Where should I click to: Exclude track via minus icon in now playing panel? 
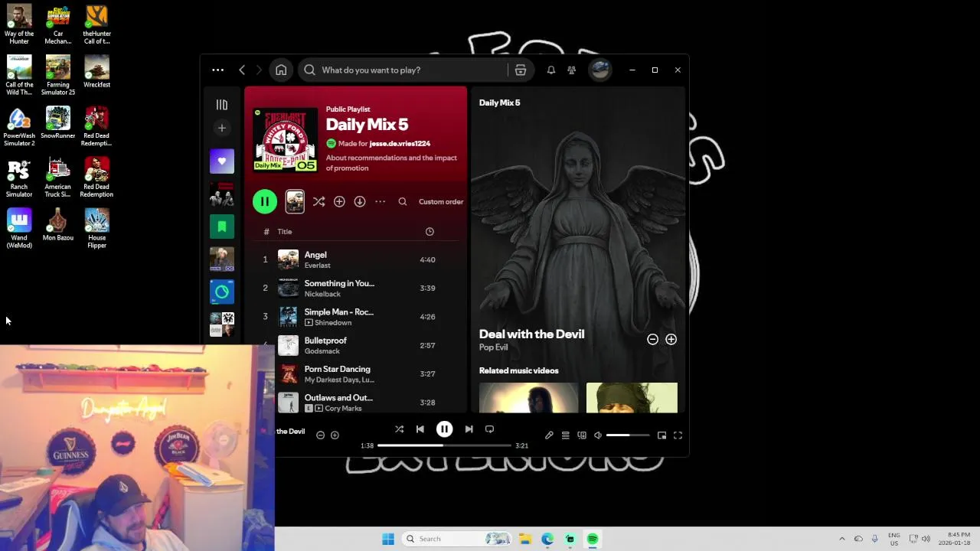pyautogui.click(x=652, y=339)
